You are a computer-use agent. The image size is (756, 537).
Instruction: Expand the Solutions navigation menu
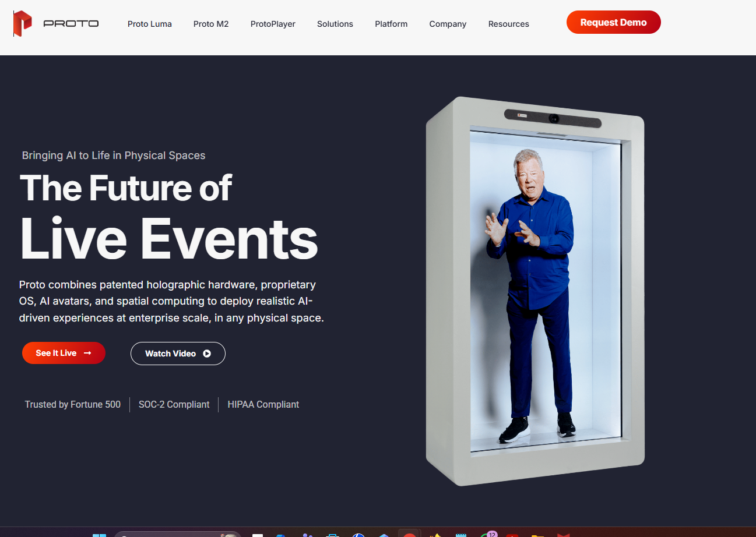pyautogui.click(x=335, y=24)
